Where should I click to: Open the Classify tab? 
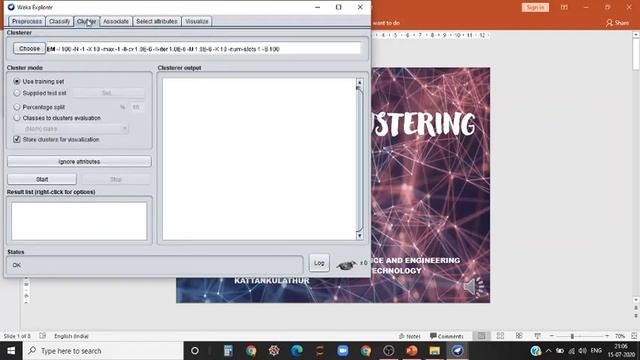click(59, 21)
